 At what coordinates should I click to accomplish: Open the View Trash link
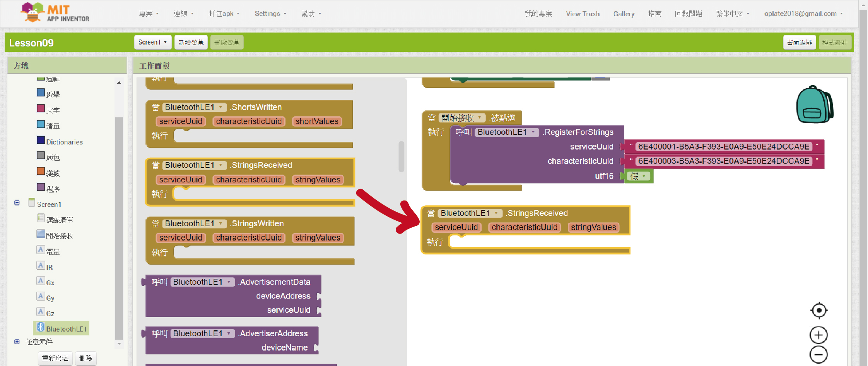(583, 14)
